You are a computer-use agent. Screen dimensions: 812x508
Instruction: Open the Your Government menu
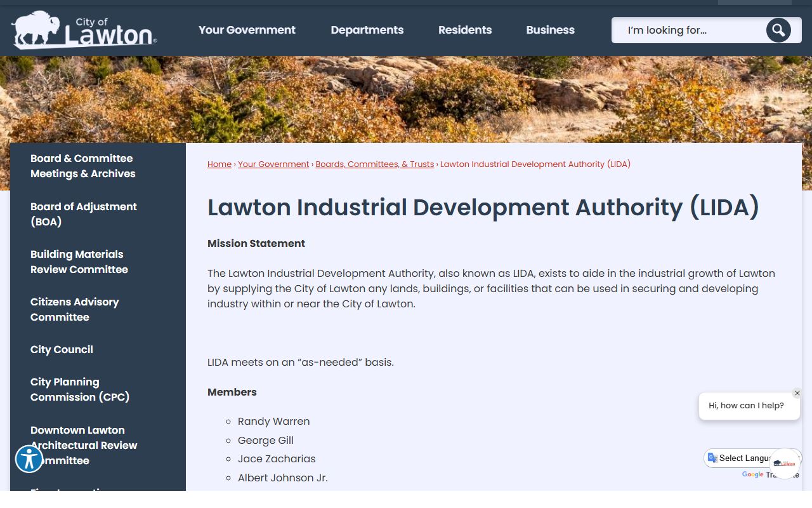(x=247, y=30)
